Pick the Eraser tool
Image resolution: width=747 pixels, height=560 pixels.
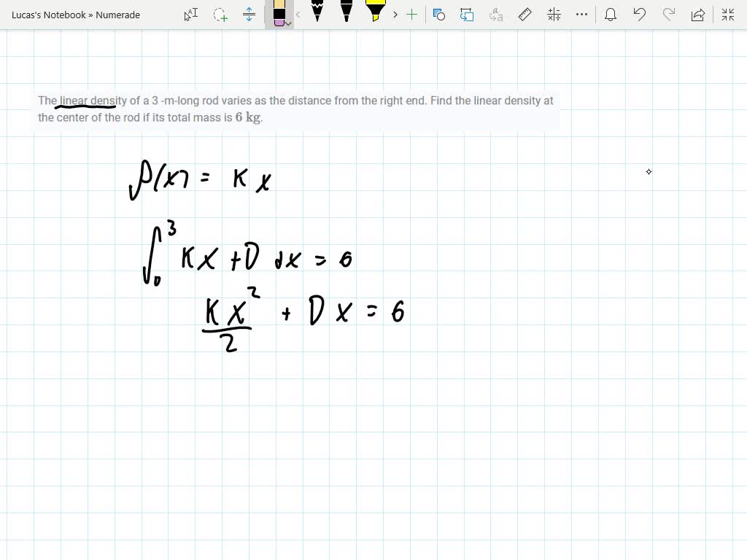click(279, 13)
